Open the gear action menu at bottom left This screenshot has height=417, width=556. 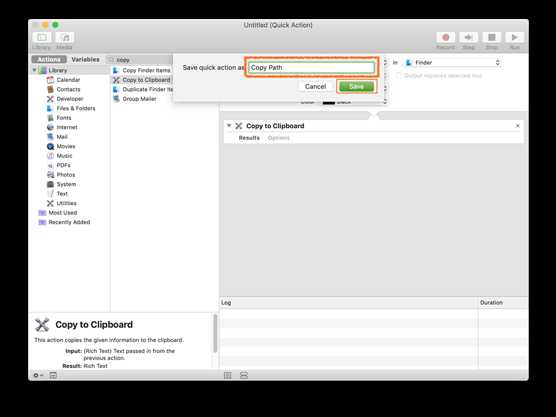(38, 375)
